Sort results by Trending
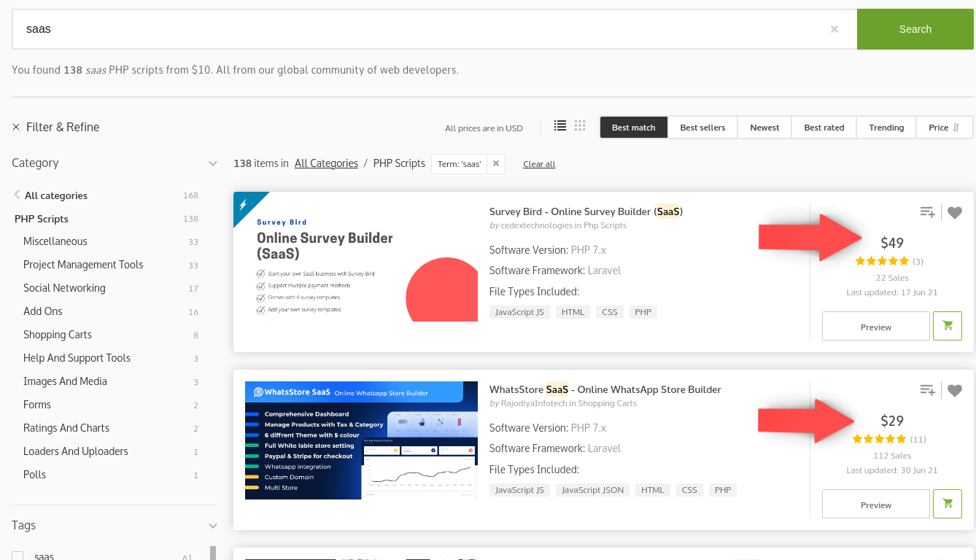Image resolution: width=976 pixels, height=560 pixels. pos(886,128)
